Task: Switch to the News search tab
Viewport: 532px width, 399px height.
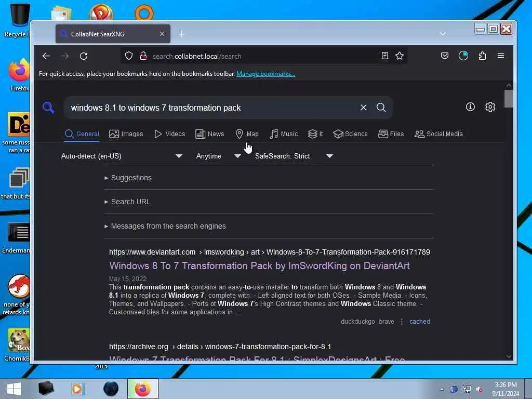Action: 210,134
